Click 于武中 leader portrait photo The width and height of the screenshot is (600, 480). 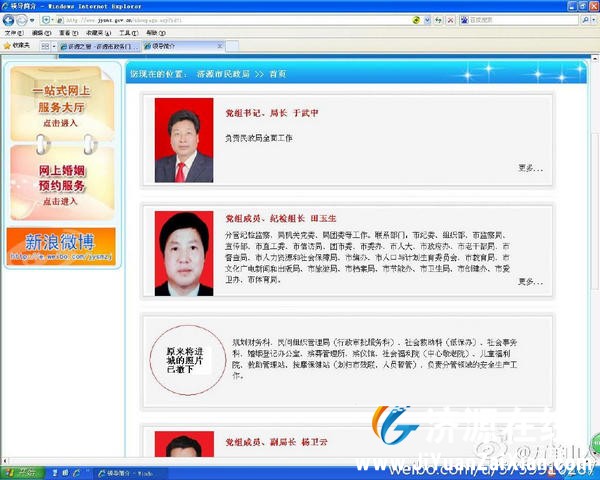click(184, 140)
